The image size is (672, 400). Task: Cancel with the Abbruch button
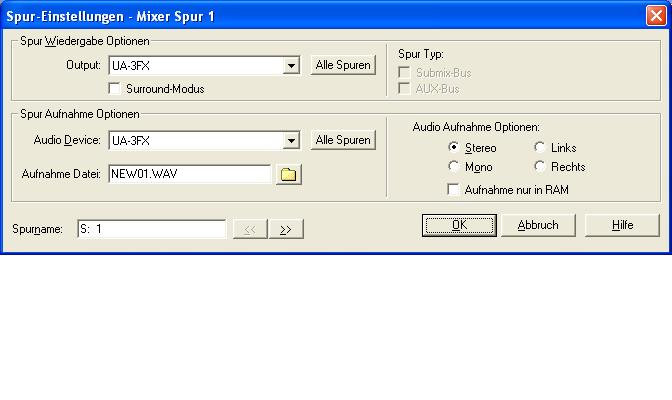pos(538,225)
